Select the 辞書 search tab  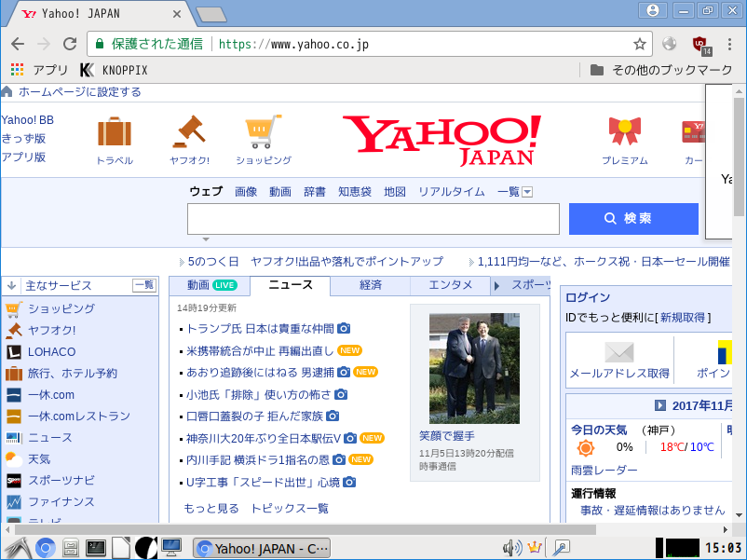tap(315, 192)
